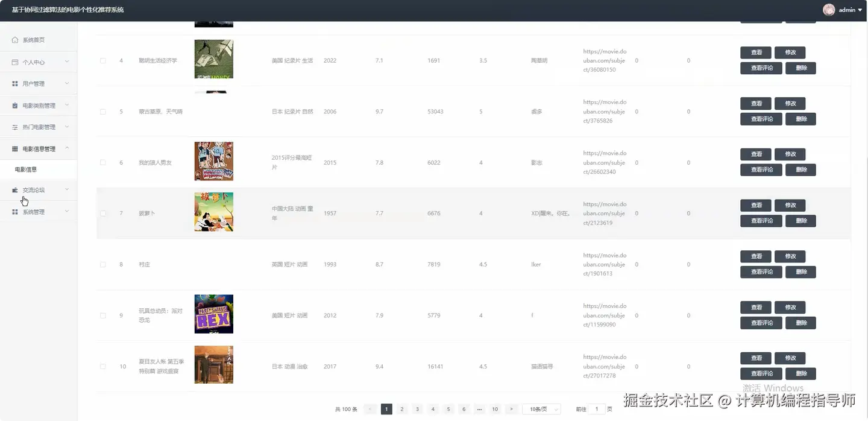Click 修改 button for 村庄 row
The height and width of the screenshot is (421, 868).
click(790, 256)
